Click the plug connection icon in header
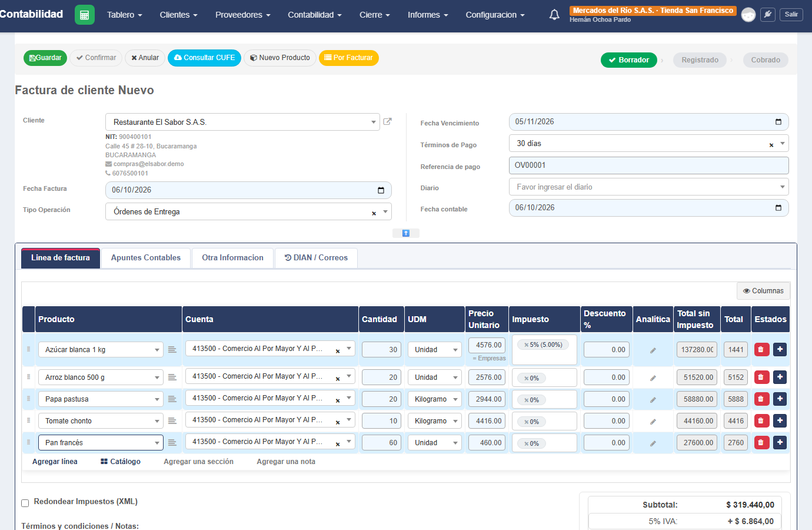812x530 pixels. click(x=768, y=15)
